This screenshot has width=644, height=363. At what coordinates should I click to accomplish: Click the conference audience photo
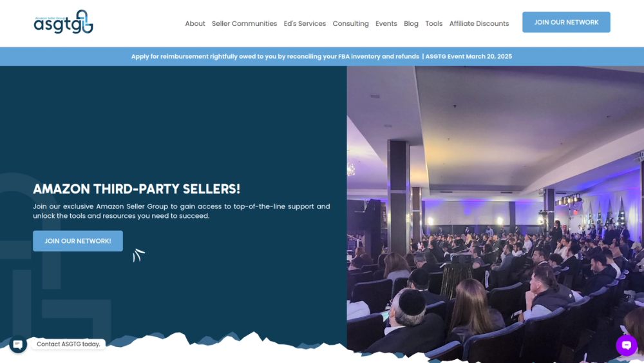[495, 214]
